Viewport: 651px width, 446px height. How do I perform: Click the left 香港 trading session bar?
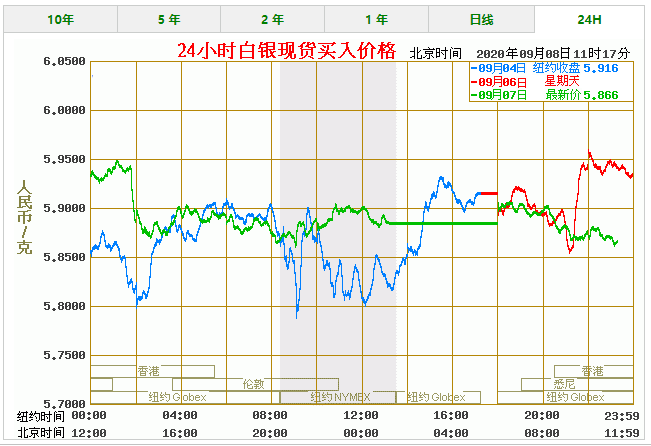pos(152,371)
